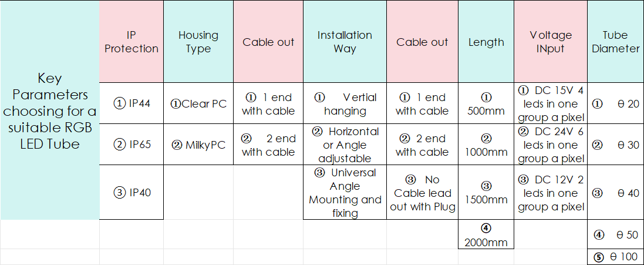
Task: Click the 2000mm length cell
Action: point(486,234)
